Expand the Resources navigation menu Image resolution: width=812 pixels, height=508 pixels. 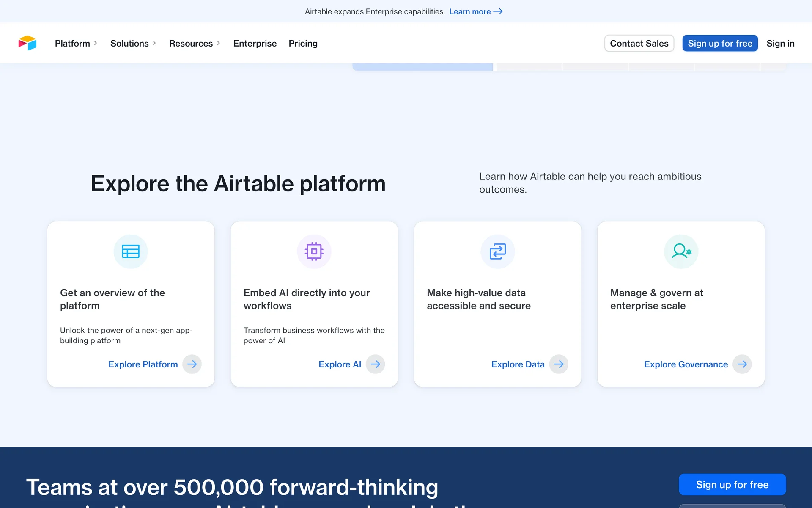coord(195,43)
